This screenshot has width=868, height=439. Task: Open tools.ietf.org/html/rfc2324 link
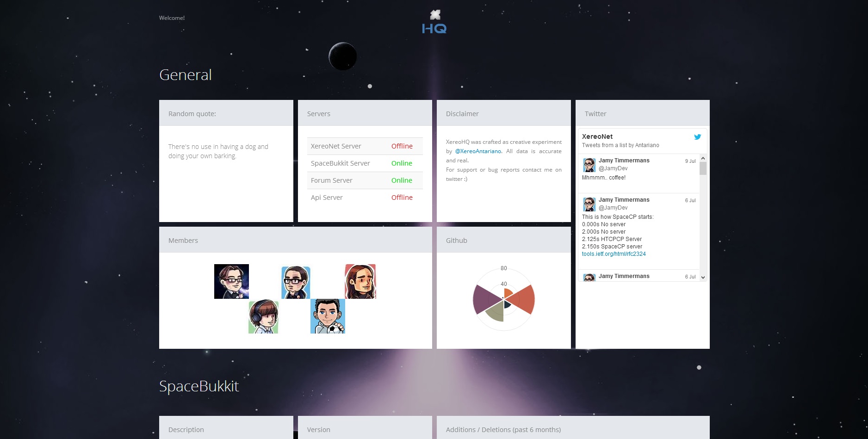(x=614, y=254)
